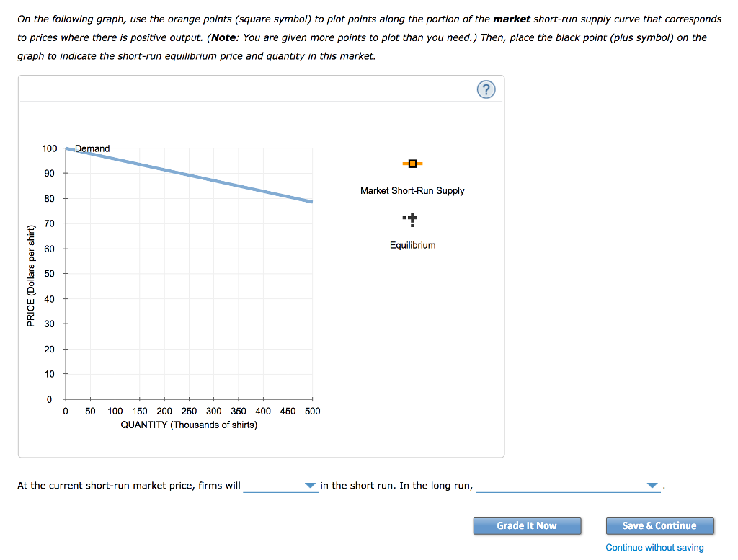Click the orange square symbol above Market Short-Run Supply
The width and height of the screenshot is (738, 560).
tap(412, 164)
